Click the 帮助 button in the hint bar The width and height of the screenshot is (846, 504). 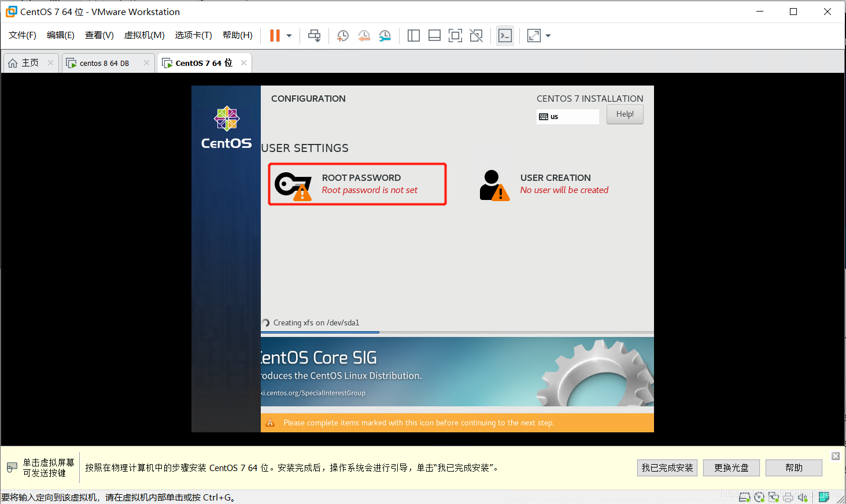(794, 468)
